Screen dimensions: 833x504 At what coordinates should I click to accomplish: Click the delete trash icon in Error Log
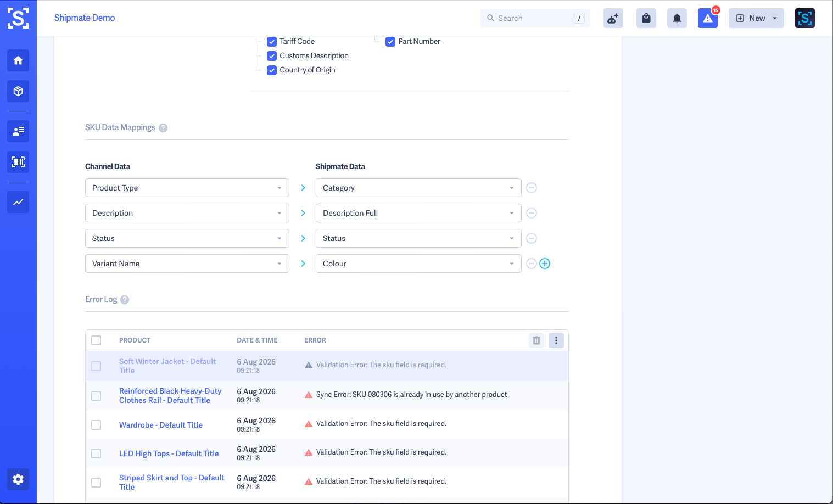536,340
